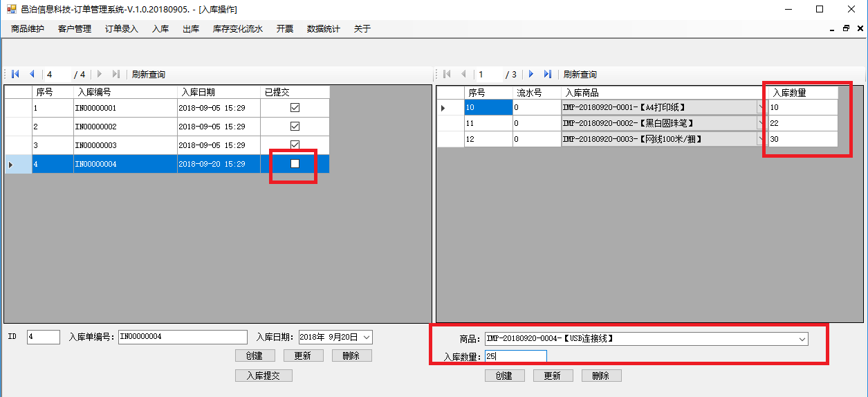Click 入库商品 column header
Image resolution: width=868 pixels, height=397 pixels.
665,93
